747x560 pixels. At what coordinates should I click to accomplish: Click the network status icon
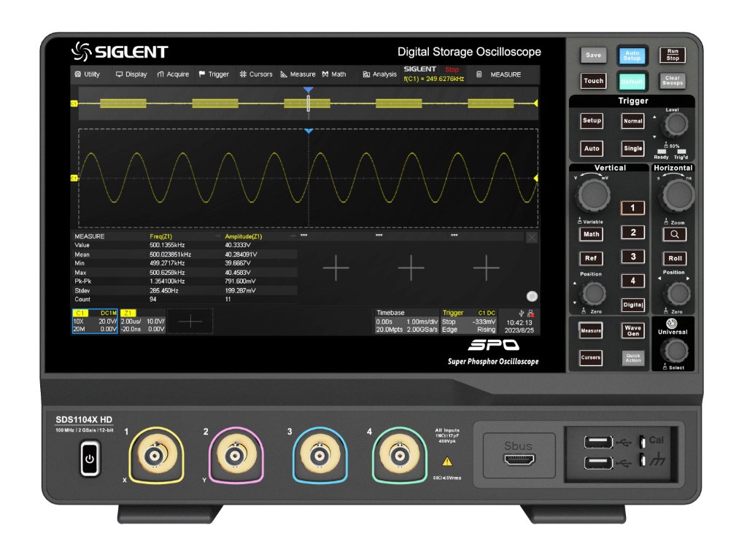(x=531, y=314)
